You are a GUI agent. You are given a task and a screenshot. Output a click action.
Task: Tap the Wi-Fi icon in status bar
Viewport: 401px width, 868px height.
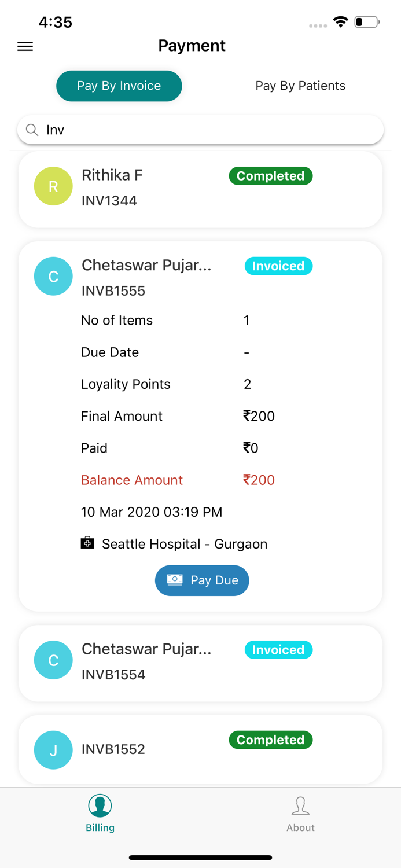(340, 21)
